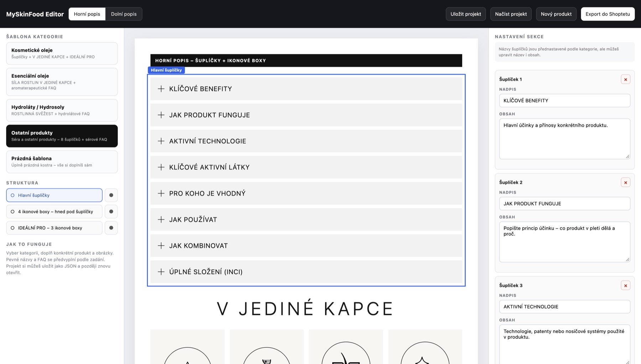
Task: Toggle dot next to 4 ikonové boxy
Action: (111, 212)
